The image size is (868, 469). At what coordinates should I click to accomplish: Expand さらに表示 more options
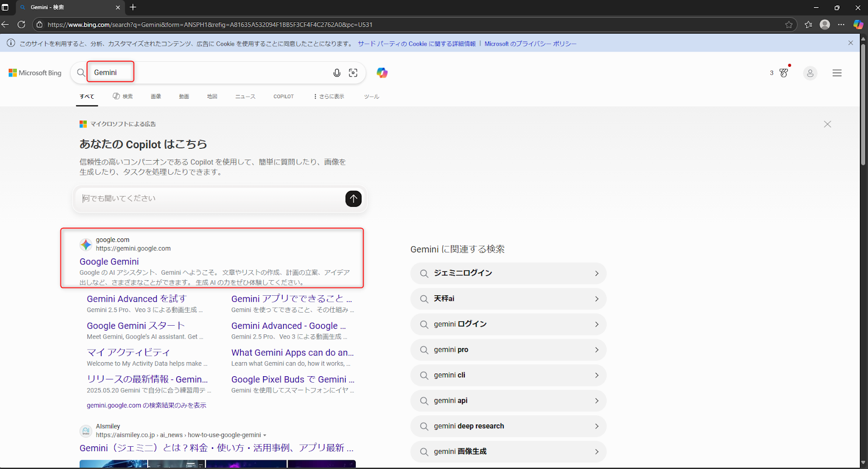[x=329, y=97]
